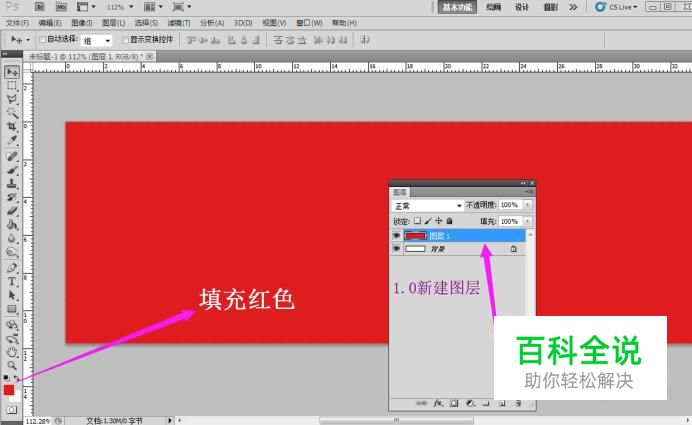Select the Magic Wand tool
Image resolution: width=692 pixels, height=425 pixels.
[12, 113]
